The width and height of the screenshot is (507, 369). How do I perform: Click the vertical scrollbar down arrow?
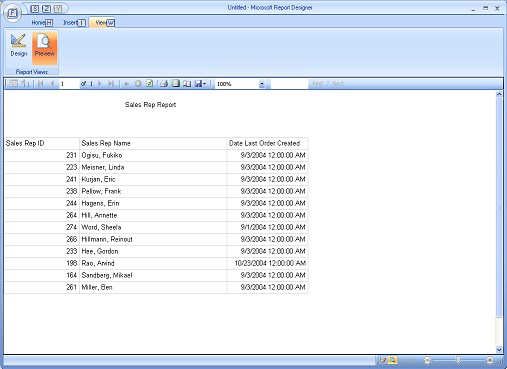click(x=499, y=349)
